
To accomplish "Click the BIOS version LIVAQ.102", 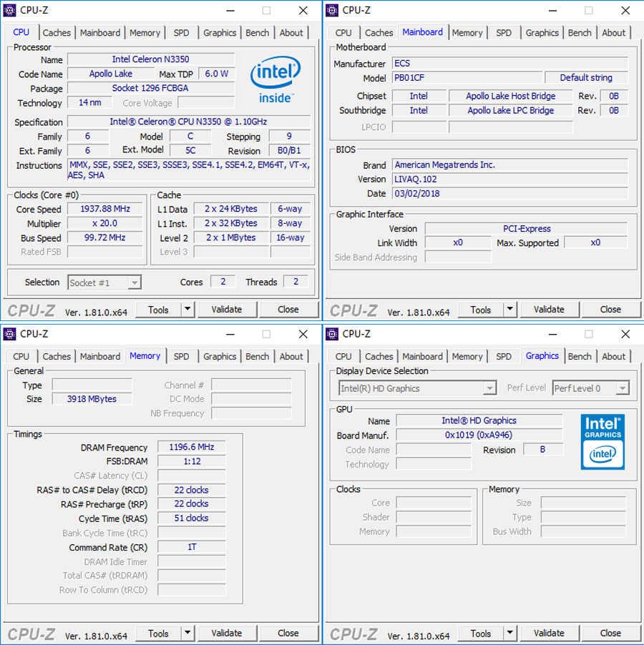I will point(510,179).
